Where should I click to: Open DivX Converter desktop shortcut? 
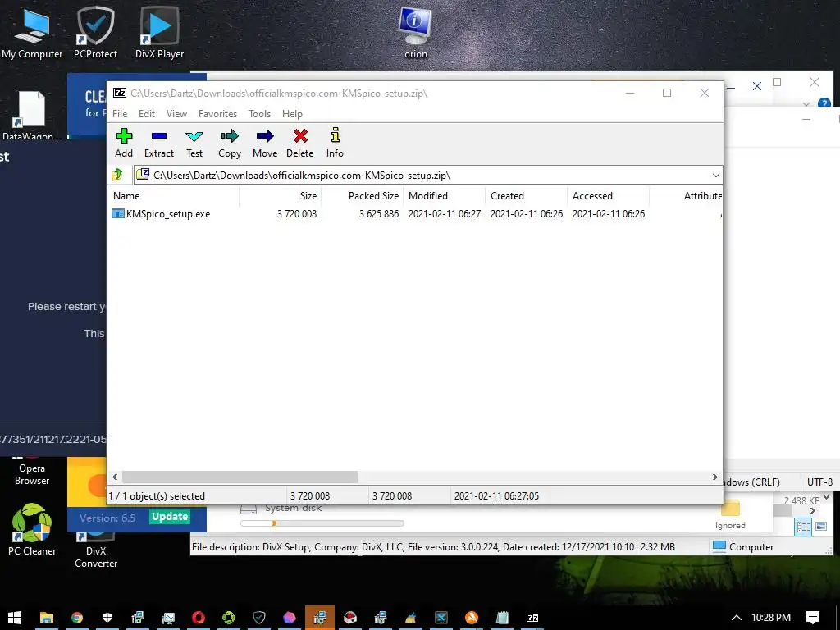pos(96,550)
